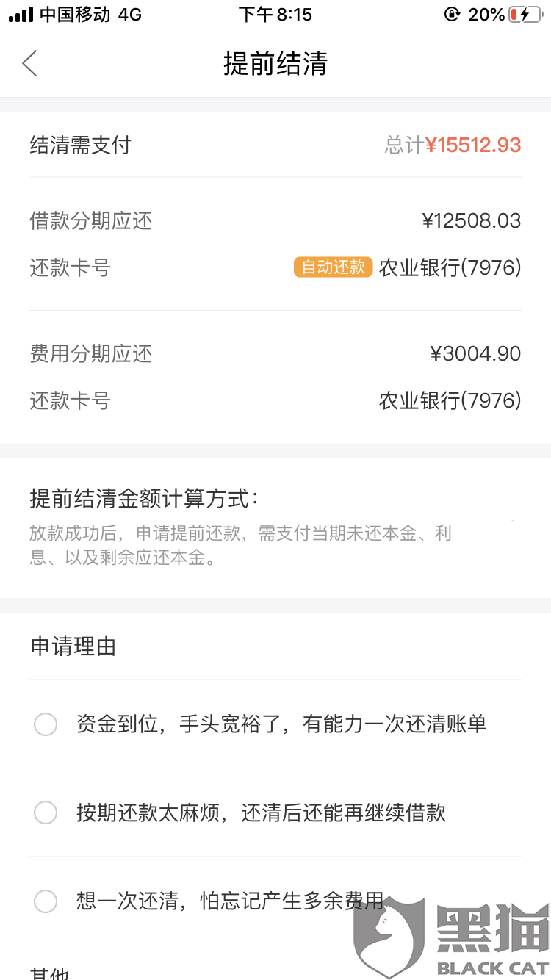Tap the total amount ¥15512.93
This screenshot has width=551, height=980.
coord(473,145)
